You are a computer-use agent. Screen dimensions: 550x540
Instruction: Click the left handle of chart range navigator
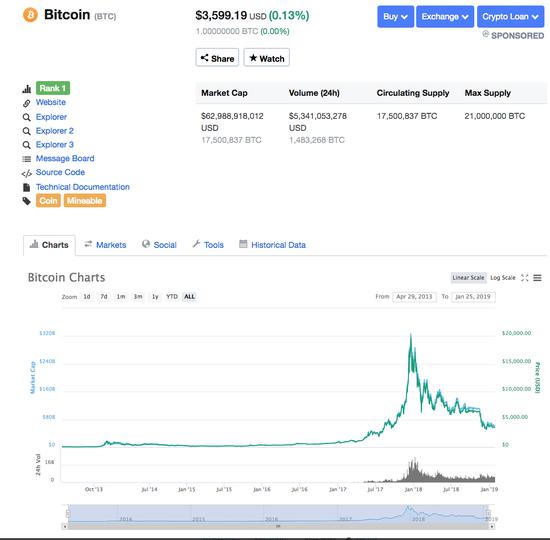68,513
